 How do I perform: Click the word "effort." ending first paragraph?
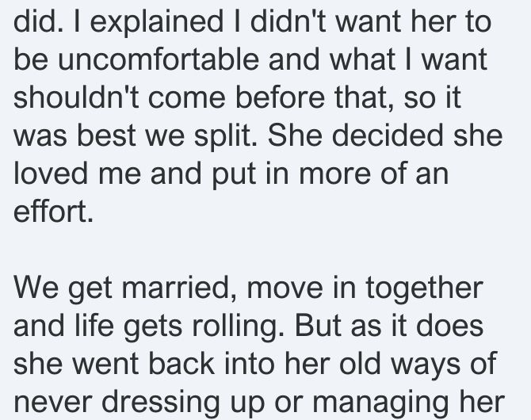point(53,211)
